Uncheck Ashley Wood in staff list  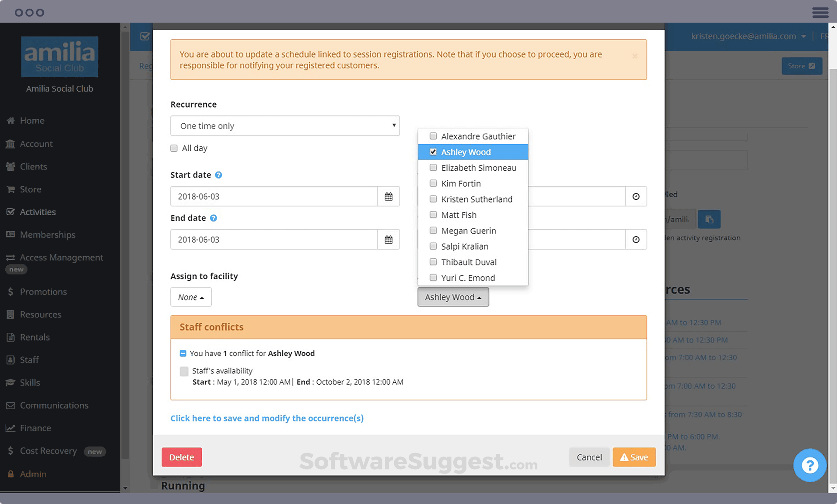click(433, 152)
